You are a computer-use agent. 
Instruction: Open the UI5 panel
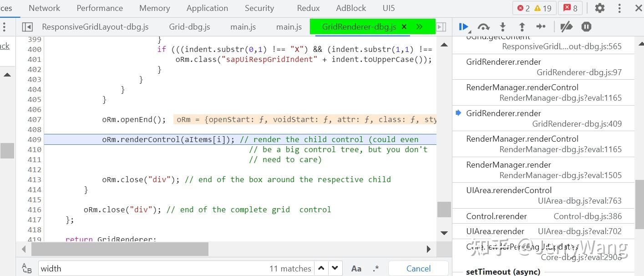[389, 8]
